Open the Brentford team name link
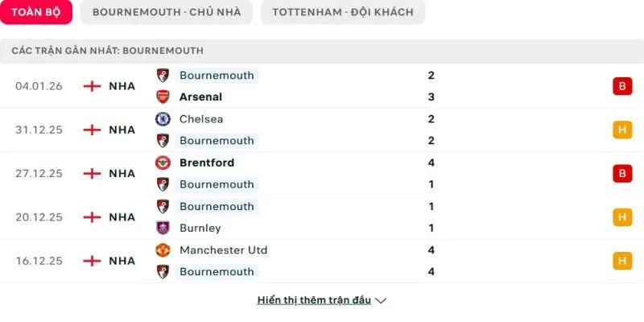The height and width of the screenshot is (322, 644). (x=207, y=163)
